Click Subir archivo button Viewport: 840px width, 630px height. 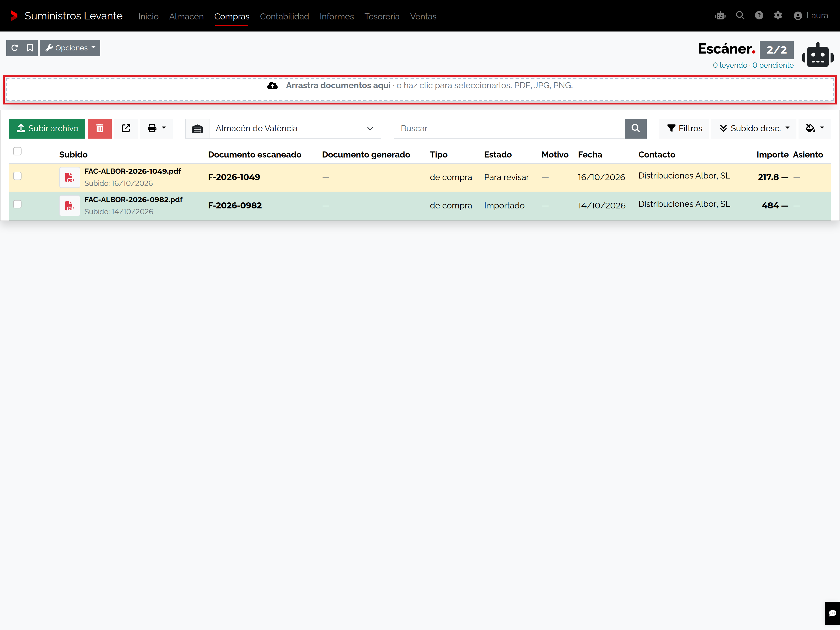click(x=47, y=128)
